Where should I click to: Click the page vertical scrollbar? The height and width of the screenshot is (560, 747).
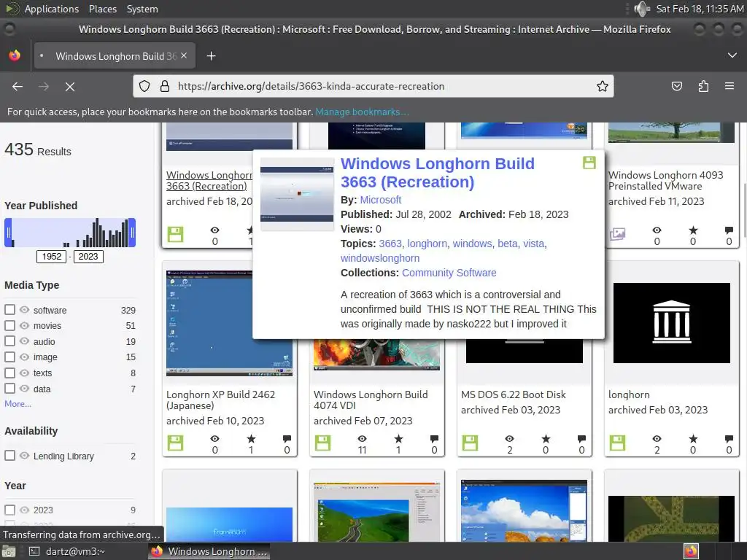point(744,209)
